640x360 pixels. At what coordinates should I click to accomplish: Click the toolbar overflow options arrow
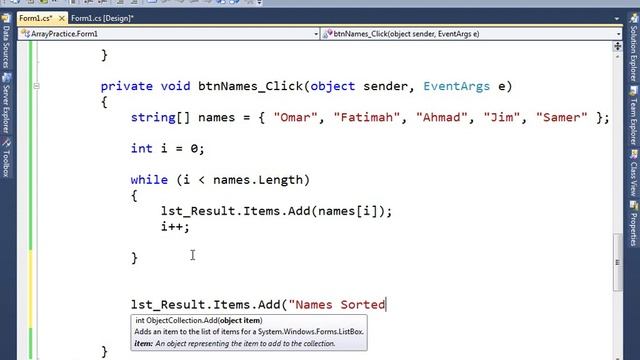point(260,2)
